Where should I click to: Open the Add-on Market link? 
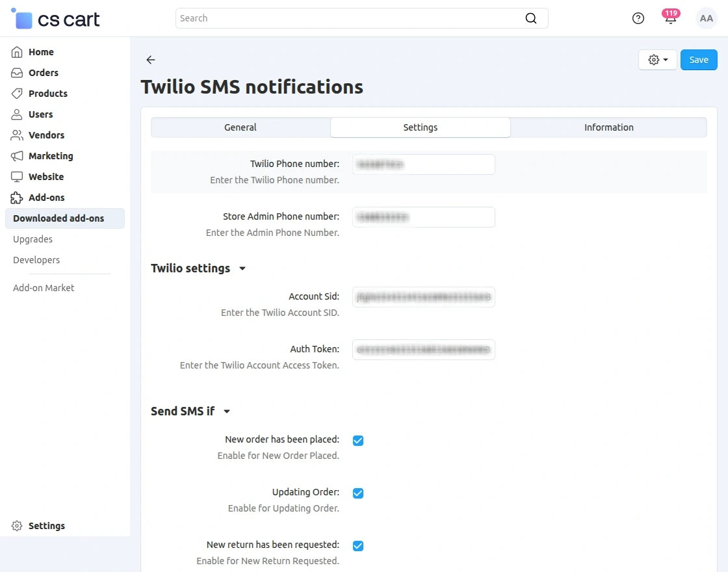click(43, 287)
